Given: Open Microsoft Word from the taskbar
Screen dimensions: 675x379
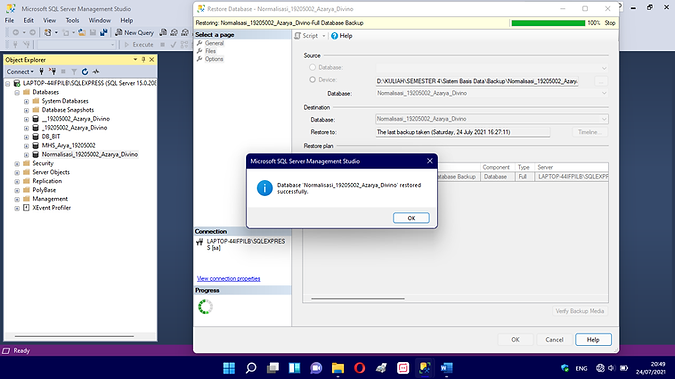Looking at the screenshot, I should [446, 368].
